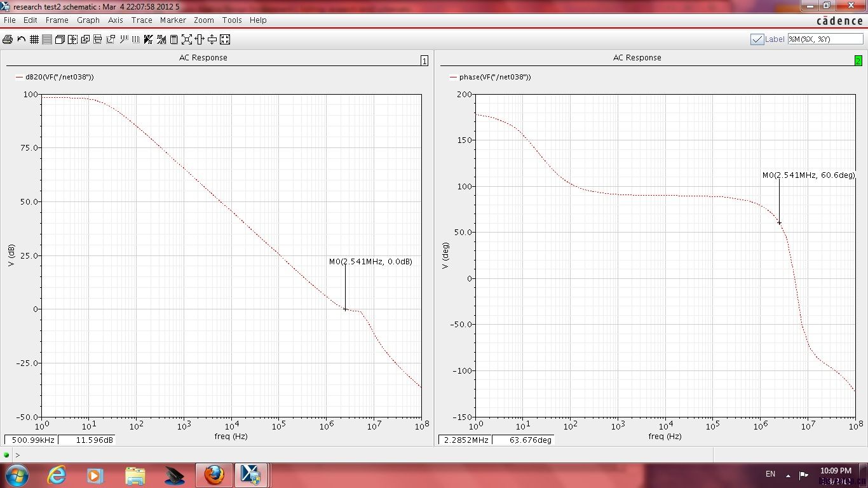
Task: Toggle the Label checkbox
Action: pyautogui.click(x=757, y=39)
